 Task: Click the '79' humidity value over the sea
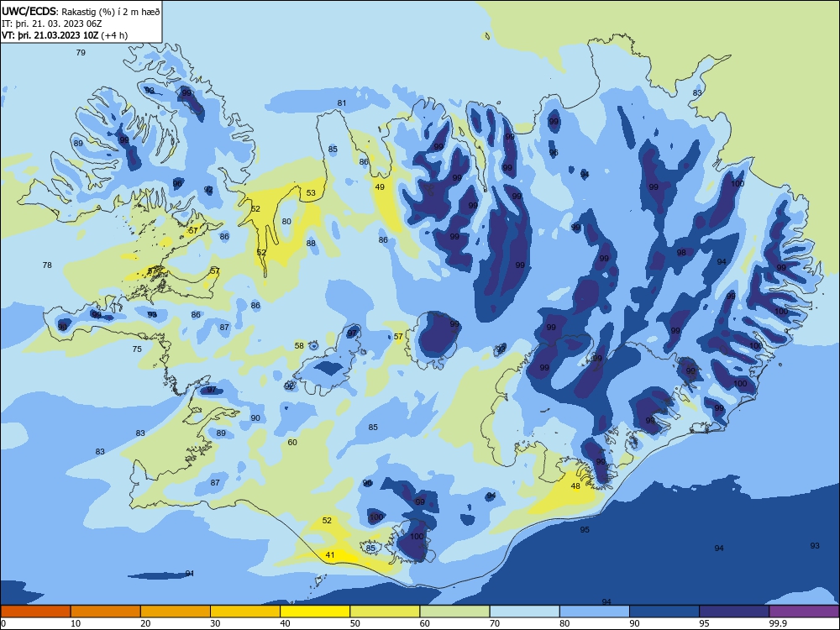click(81, 52)
